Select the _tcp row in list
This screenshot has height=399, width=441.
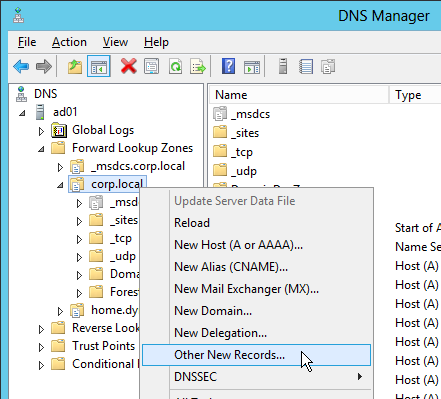click(x=242, y=152)
